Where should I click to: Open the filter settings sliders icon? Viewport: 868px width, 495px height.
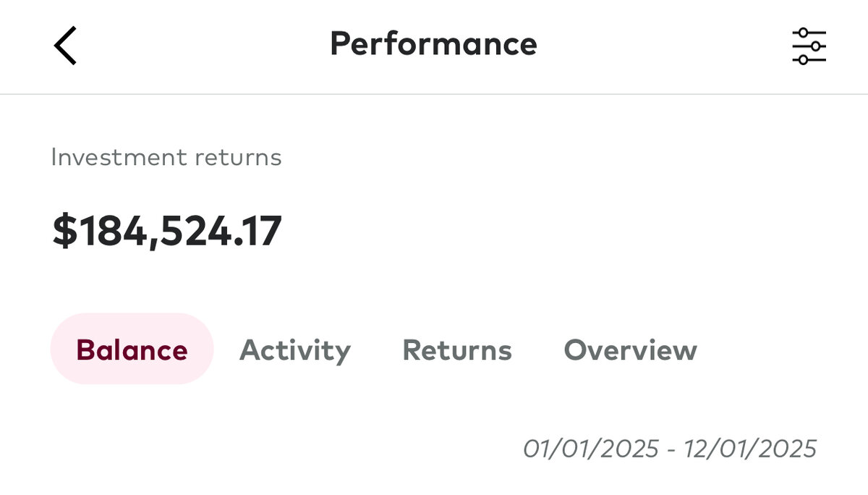809,46
